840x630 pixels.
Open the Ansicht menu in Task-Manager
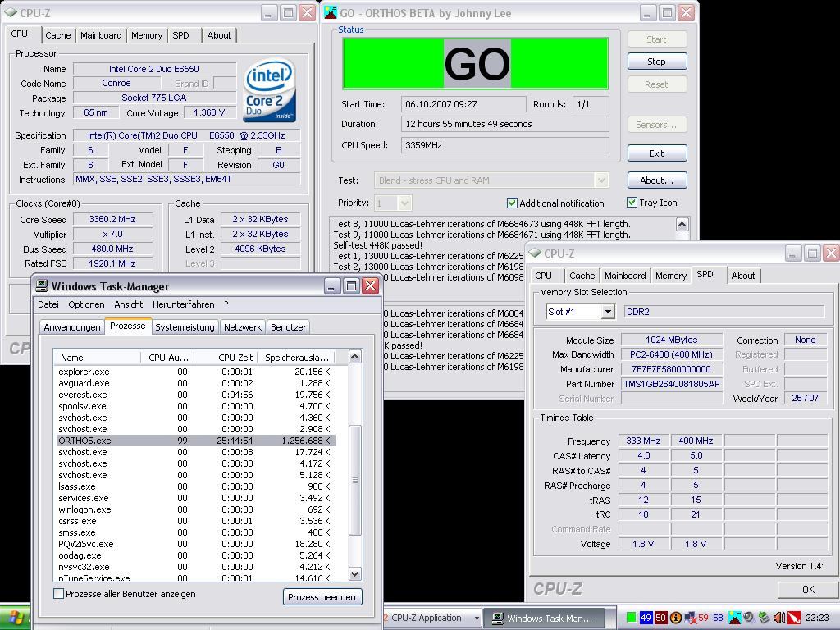[129, 304]
